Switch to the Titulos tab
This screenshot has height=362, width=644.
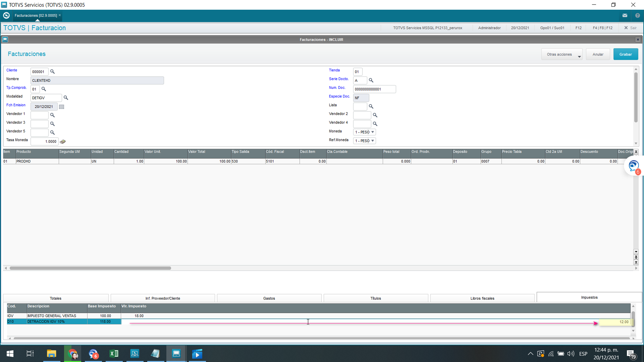pyautogui.click(x=375, y=298)
